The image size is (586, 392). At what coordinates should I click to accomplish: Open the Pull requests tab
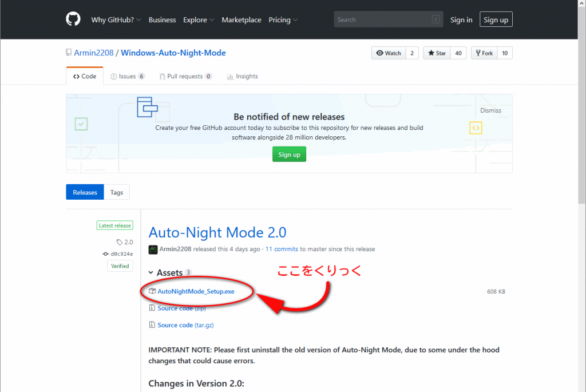[185, 76]
